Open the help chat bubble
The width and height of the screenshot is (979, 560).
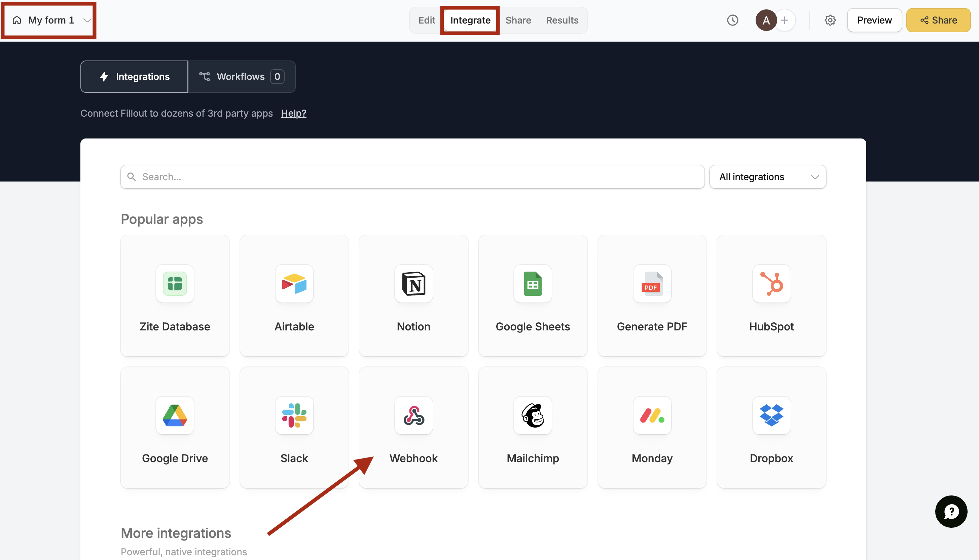tap(951, 511)
